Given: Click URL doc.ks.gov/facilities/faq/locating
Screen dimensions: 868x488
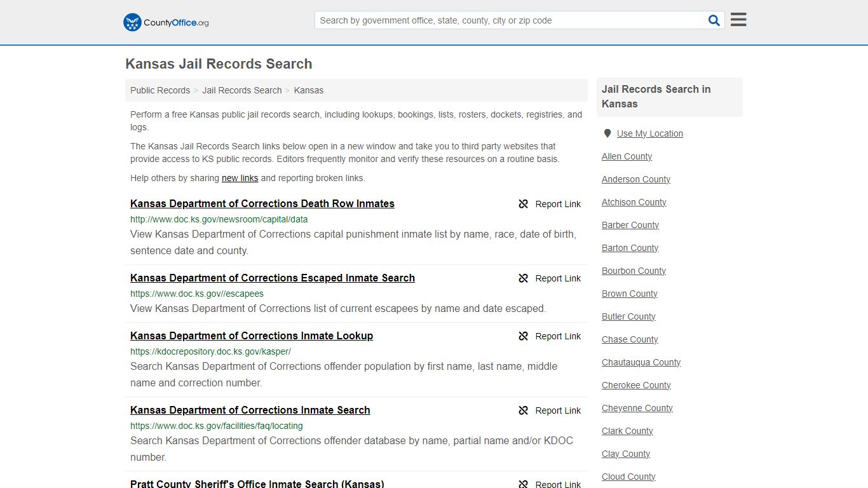Looking at the screenshot, I should click(x=217, y=426).
